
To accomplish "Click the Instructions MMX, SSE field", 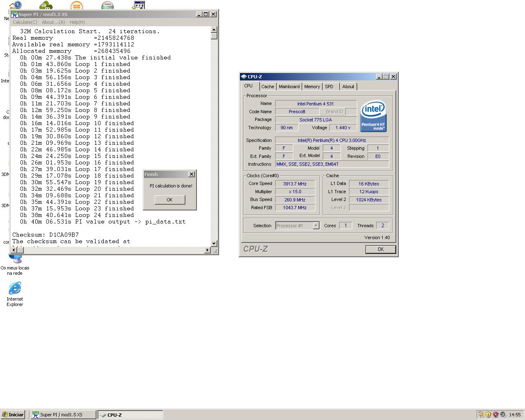I will pyautogui.click(x=332, y=164).
